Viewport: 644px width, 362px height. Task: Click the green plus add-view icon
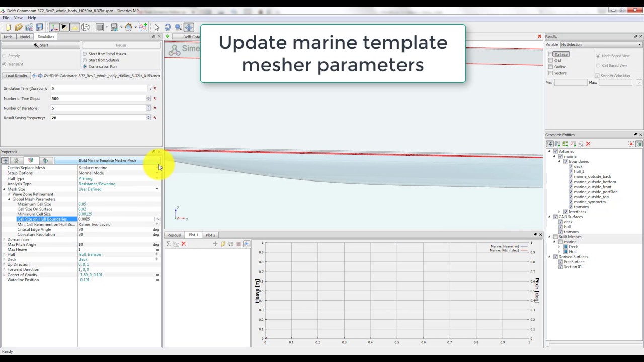point(167,36)
